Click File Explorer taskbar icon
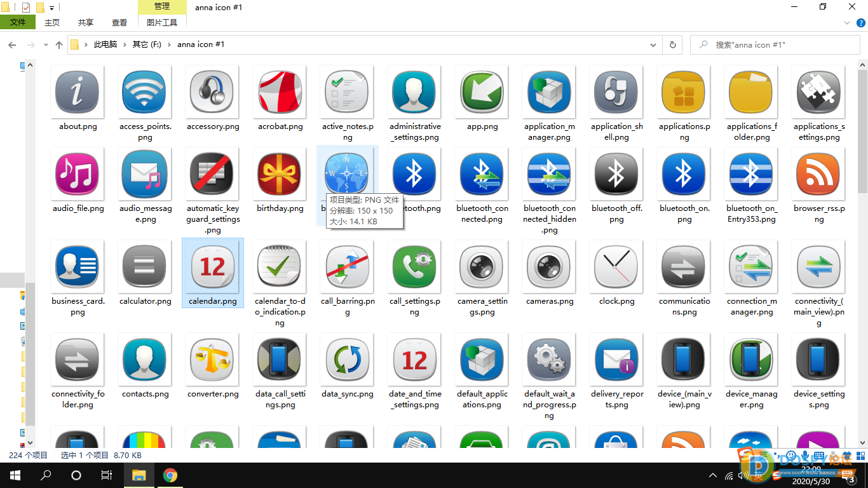The image size is (868, 488). (x=139, y=475)
